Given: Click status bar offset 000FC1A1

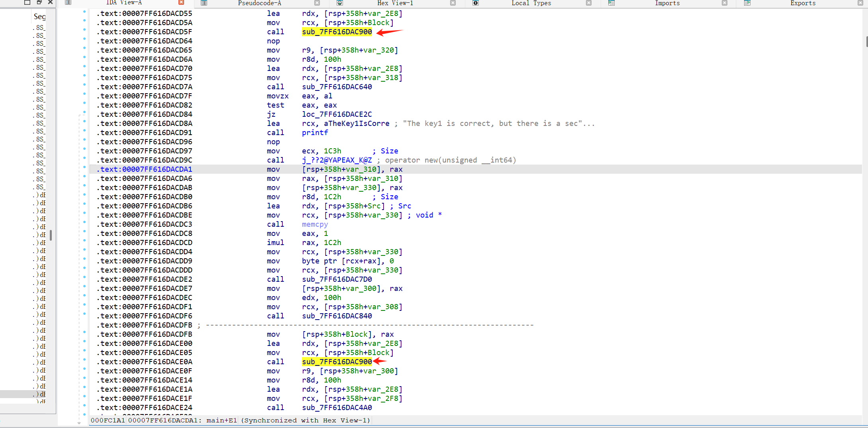Looking at the screenshot, I should (x=108, y=420).
